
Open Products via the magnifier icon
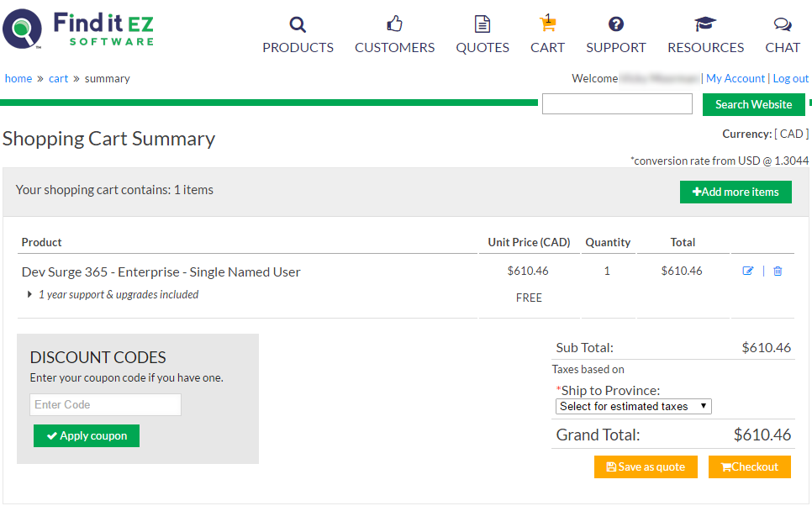click(x=298, y=24)
